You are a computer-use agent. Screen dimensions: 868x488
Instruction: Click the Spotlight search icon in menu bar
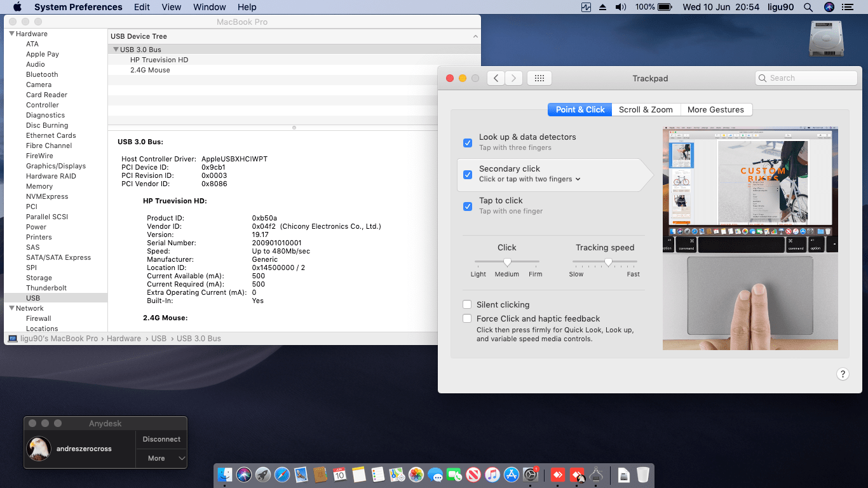[x=808, y=7]
